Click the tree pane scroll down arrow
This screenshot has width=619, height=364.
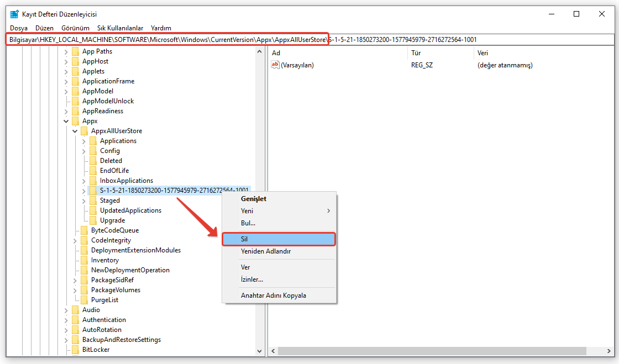260,351
